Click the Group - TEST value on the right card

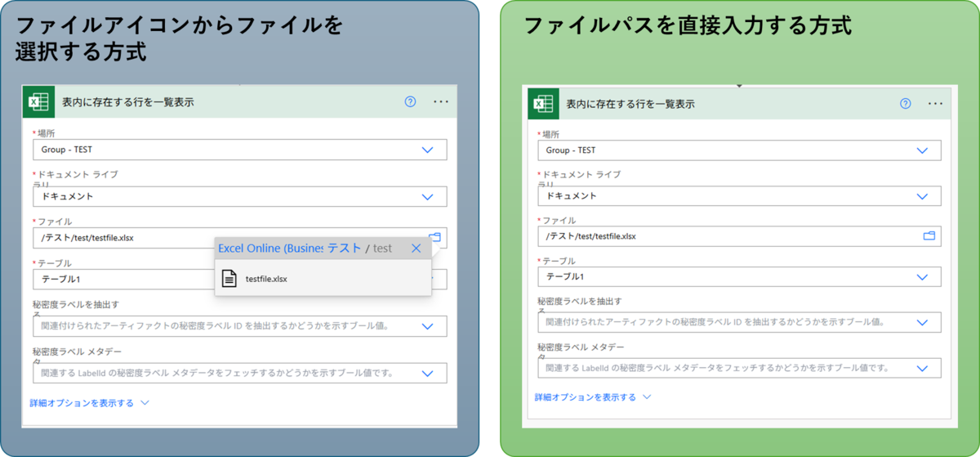571,150
